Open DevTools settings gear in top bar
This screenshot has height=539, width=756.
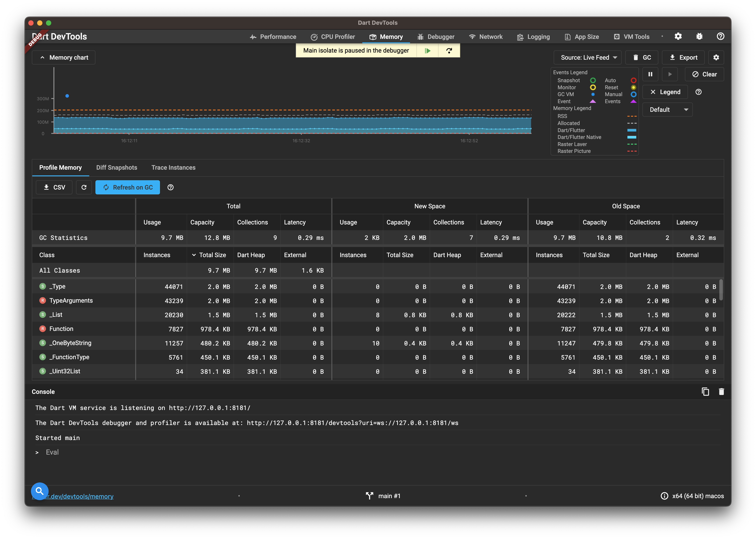678,36
